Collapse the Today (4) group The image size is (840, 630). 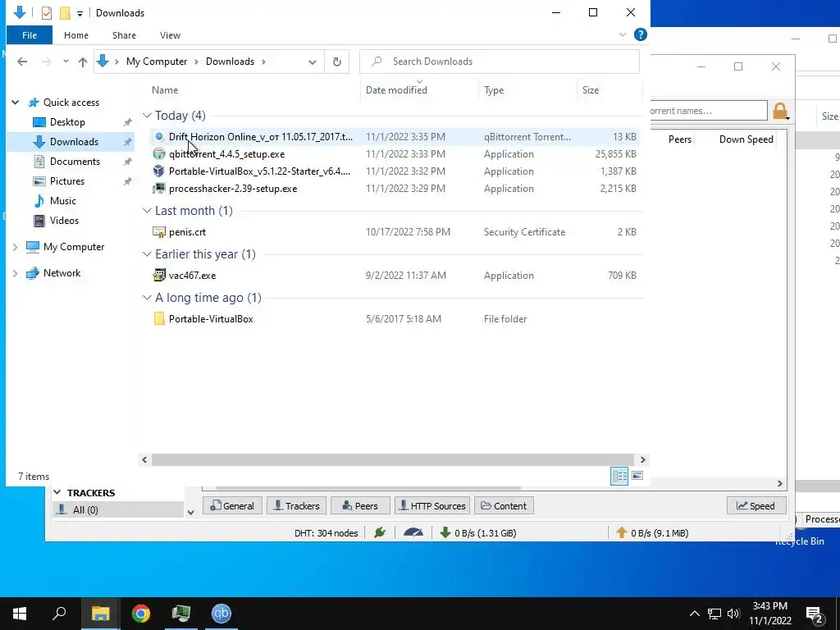(147, 116)
